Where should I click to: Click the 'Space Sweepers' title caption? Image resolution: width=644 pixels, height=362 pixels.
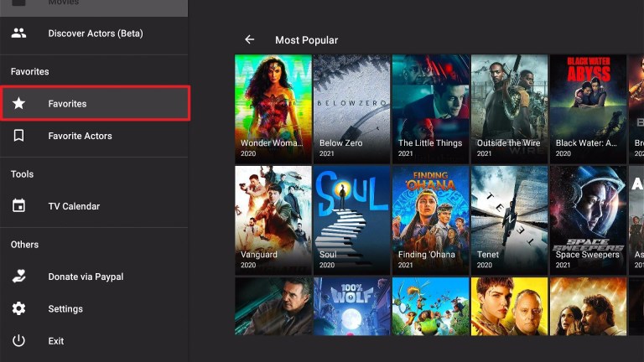587,255
